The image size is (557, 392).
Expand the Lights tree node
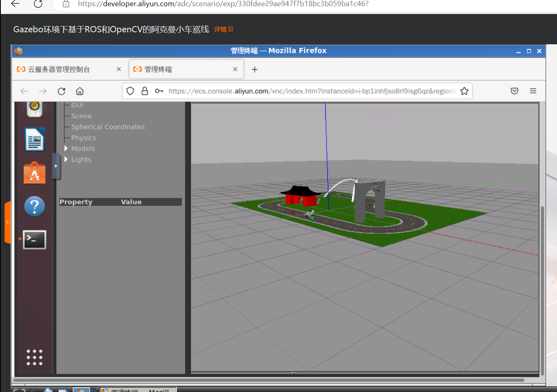[x=66, y=159]
